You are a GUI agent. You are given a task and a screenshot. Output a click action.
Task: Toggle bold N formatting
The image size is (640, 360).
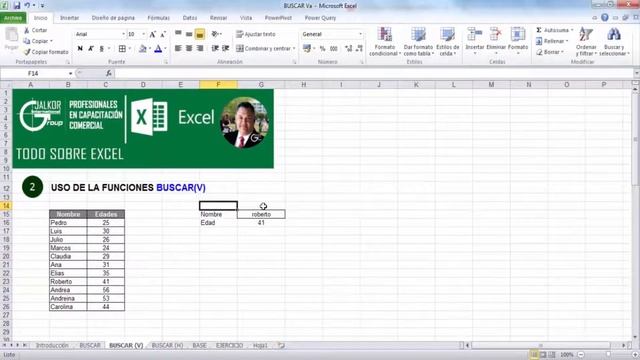pyautogui.click(x=80, y=49)
